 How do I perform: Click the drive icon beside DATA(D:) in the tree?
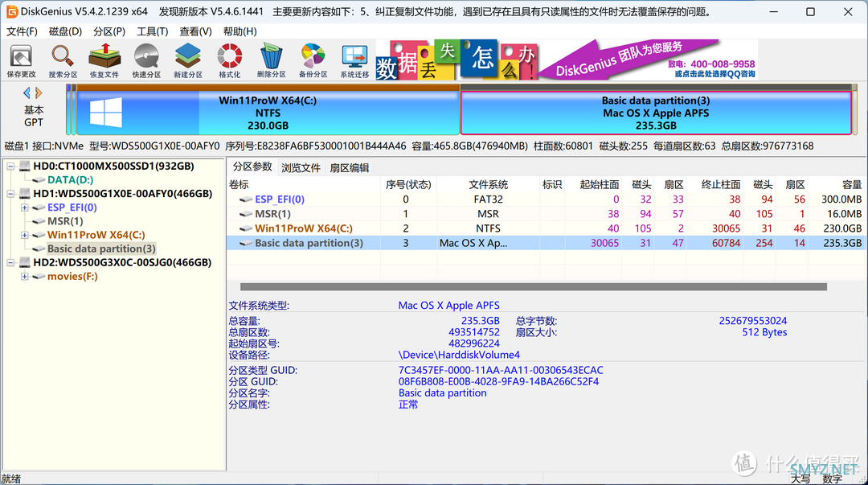[x=39, y=179]
